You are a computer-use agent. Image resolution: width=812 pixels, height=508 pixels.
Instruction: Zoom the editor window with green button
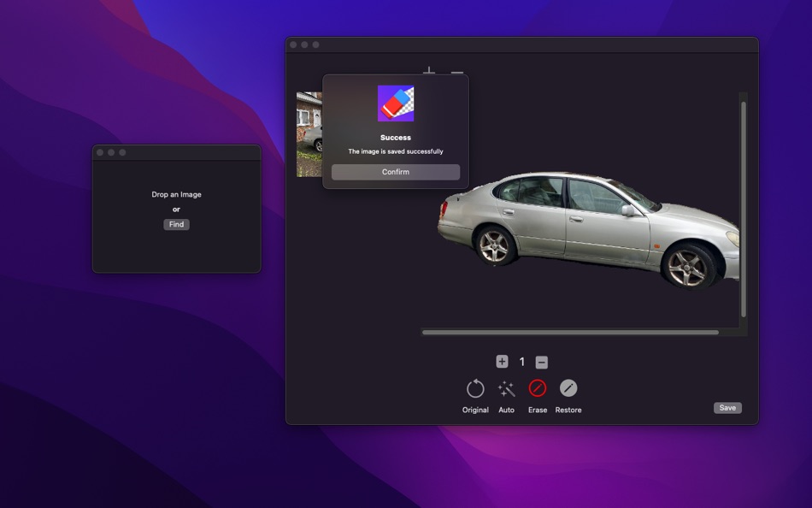[316, 44]
